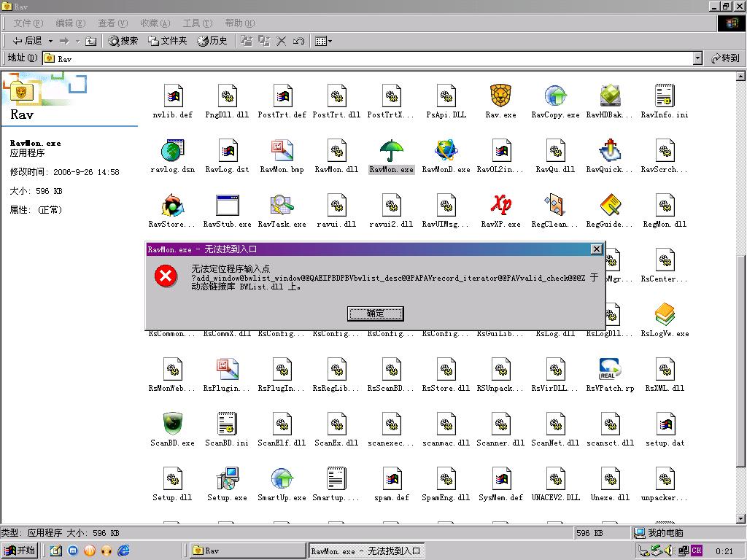
Task: Select the UNACEV2.DLL file
Action: [555, 478]
